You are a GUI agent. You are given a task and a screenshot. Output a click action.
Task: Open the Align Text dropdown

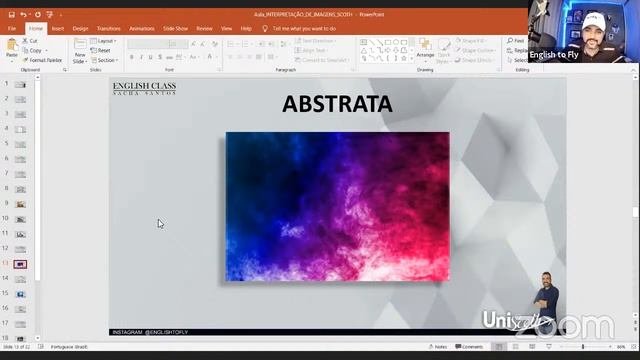[x=311, y=51]
